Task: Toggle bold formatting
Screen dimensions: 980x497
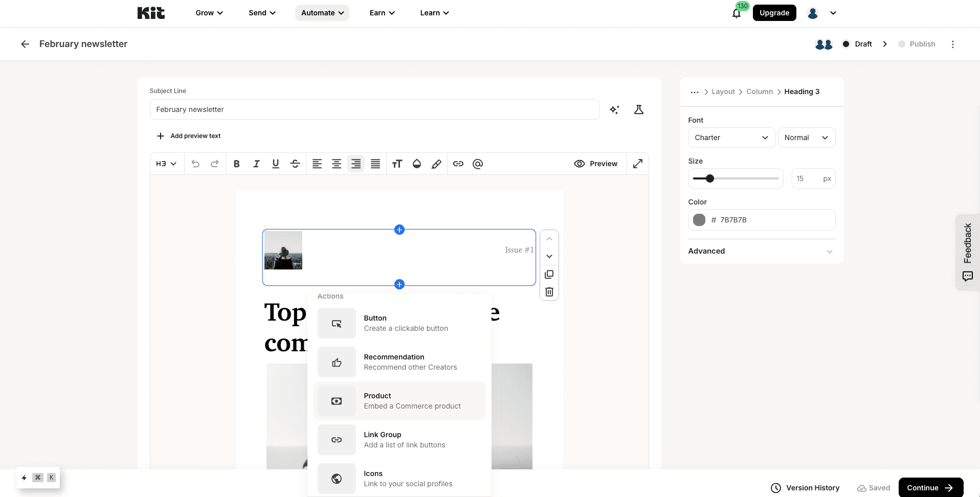Action: (x=236, y=164)
